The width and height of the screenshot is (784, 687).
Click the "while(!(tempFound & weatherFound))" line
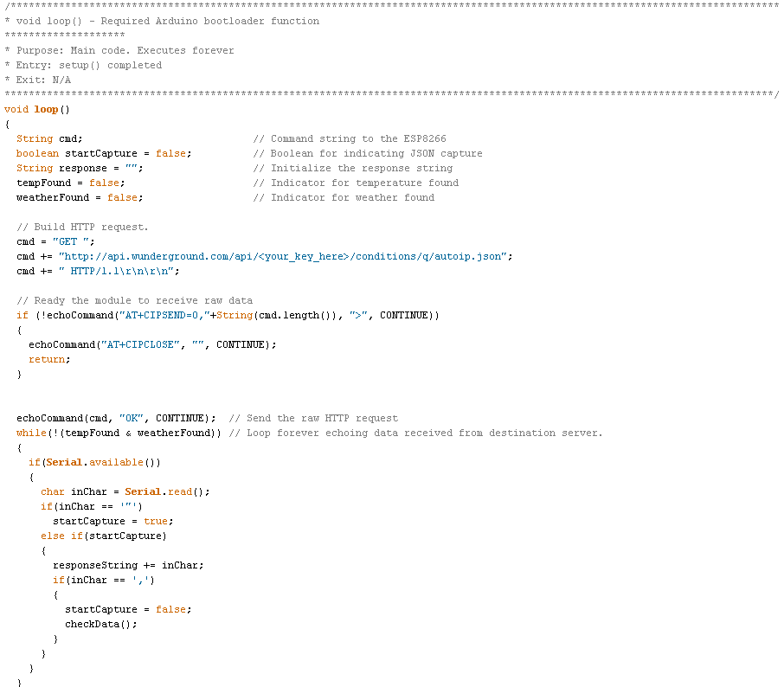tap(119, 433)
